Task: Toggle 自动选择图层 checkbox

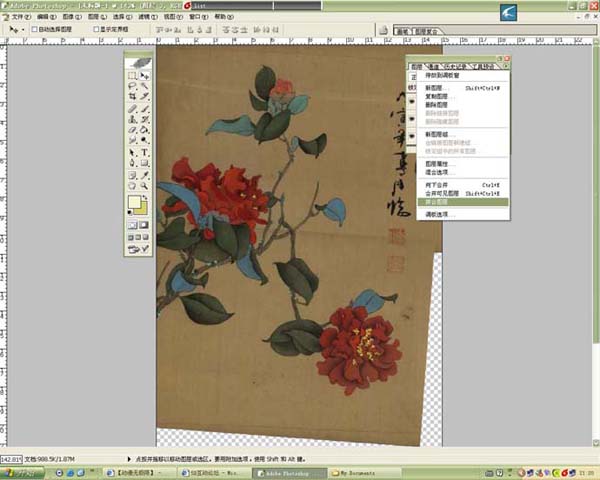Action: [x=34, y=29]
